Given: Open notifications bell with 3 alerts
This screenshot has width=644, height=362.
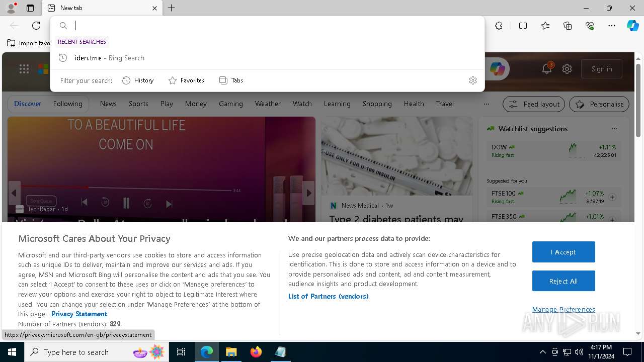Looking at the screenshot, I should click(547, 69).
